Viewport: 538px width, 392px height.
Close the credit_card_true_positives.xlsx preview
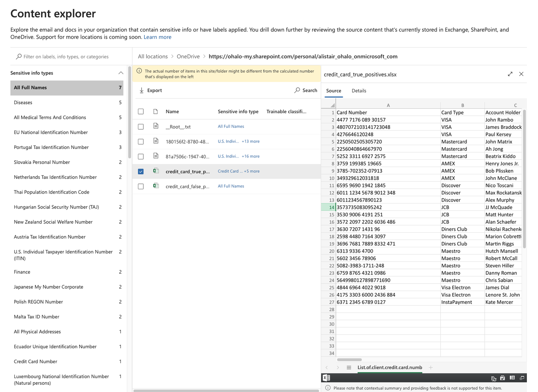521,74
